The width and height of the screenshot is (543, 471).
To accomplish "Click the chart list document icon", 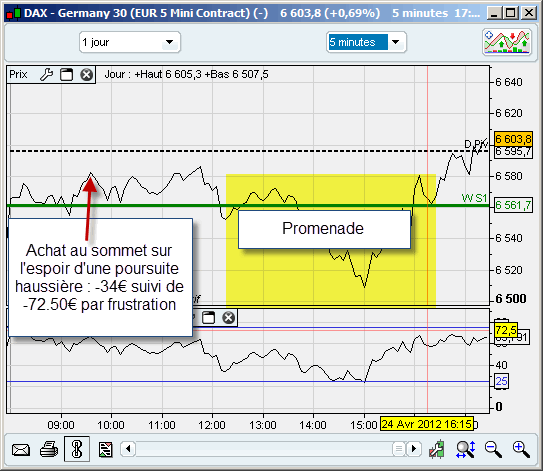I will click(106, 450).
